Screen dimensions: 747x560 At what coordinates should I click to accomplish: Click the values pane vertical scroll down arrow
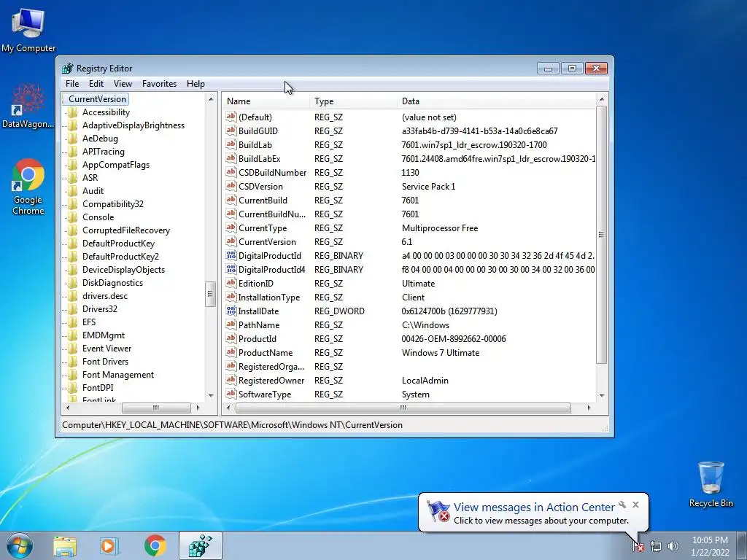click(602, 396)
